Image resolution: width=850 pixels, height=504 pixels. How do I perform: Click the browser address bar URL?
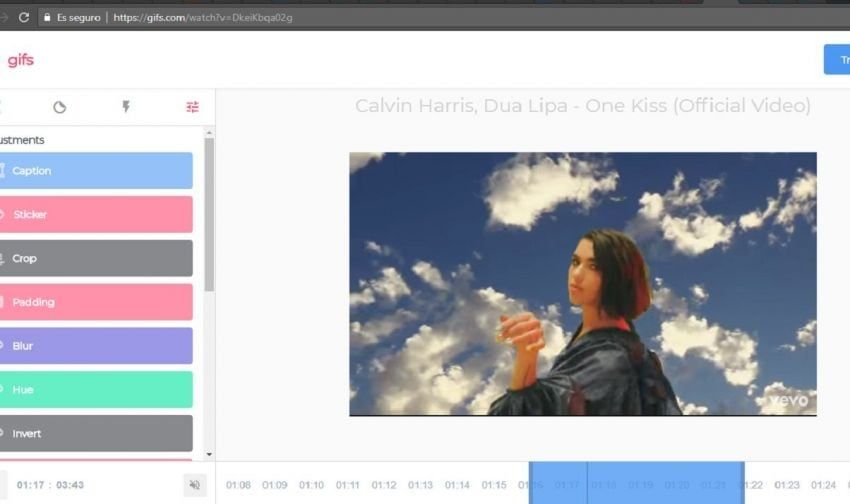(x=202, y=17)
